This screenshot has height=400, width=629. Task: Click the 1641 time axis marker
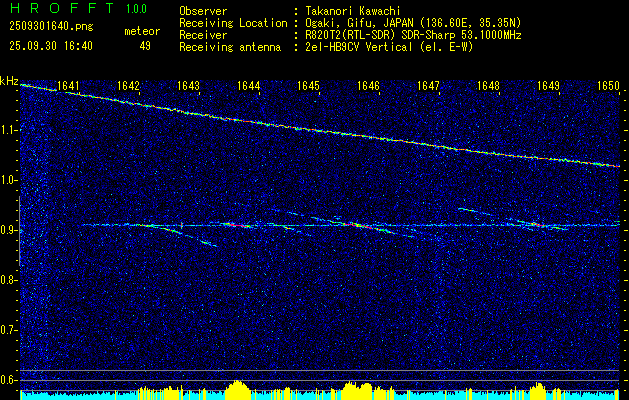(68, 86)
